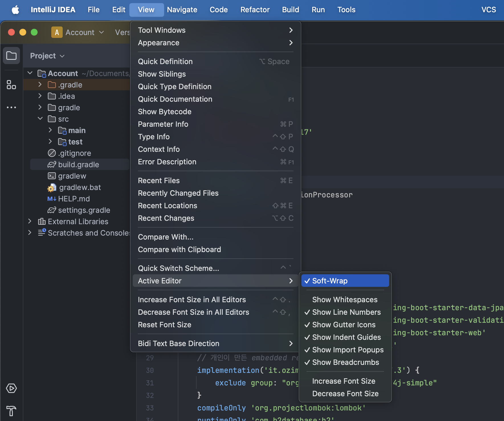
Task: Toggle Show Import Popups
Action: 345,350
